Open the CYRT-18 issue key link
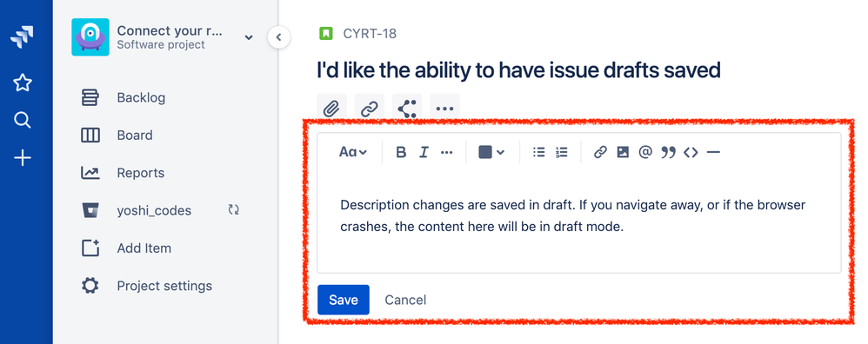 [370, 34]
